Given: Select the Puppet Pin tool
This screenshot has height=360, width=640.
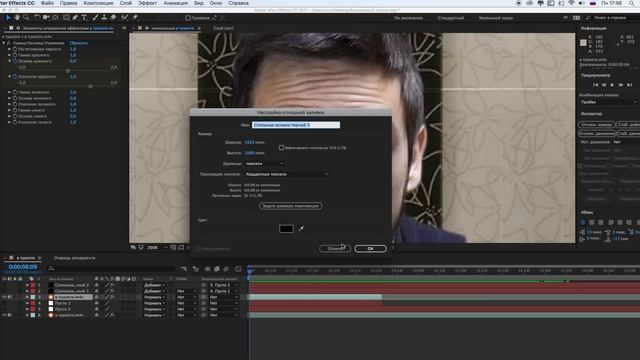Looking at the screenshot, I should click(135, 18).
